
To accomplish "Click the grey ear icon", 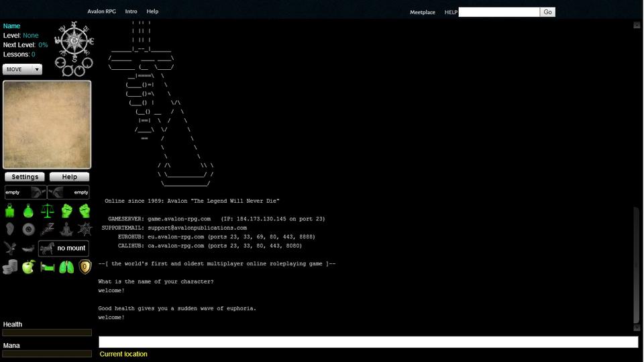I will click(x=9, y=230).
